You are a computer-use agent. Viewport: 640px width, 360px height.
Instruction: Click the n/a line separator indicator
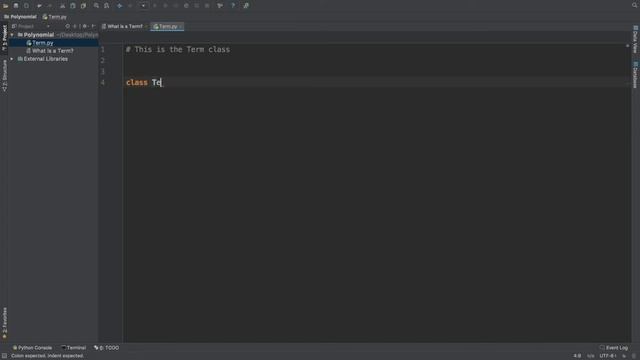coord(591,356)
